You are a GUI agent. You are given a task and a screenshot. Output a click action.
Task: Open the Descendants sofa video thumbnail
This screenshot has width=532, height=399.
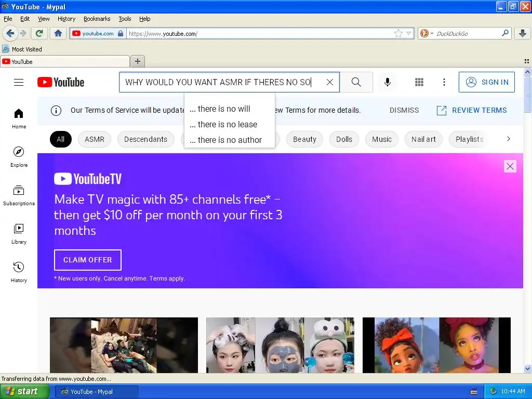(124, 345)
